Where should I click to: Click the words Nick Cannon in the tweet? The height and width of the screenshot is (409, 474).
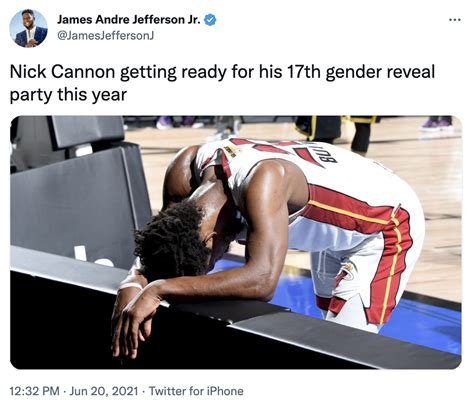62,72
